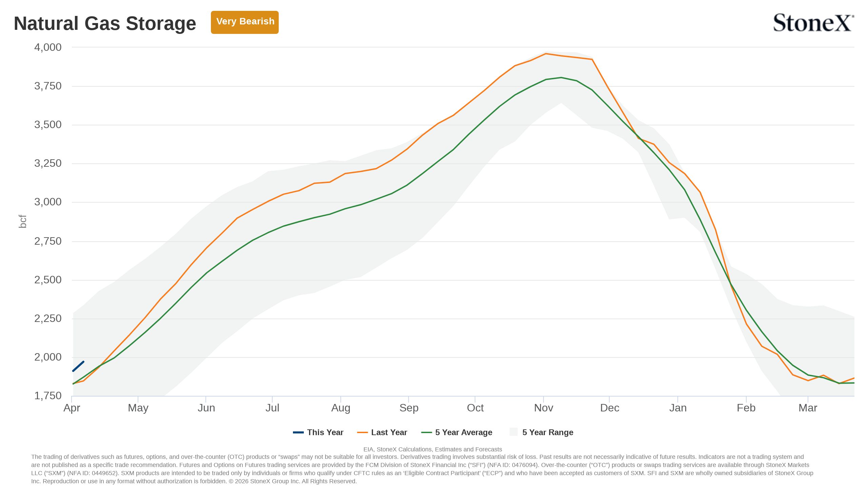Click the Very Bearish badge

pyautogui.click(x=244, y=22)
